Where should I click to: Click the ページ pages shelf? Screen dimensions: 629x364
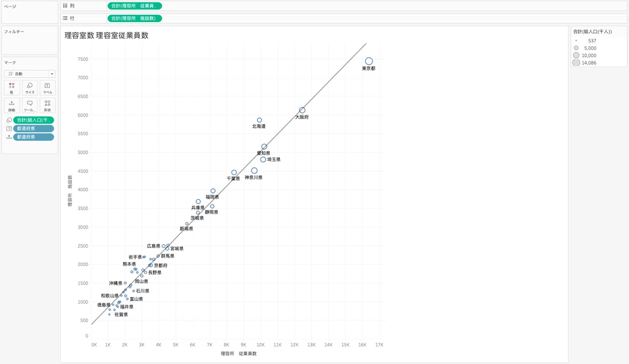click(x=29, y=12)
